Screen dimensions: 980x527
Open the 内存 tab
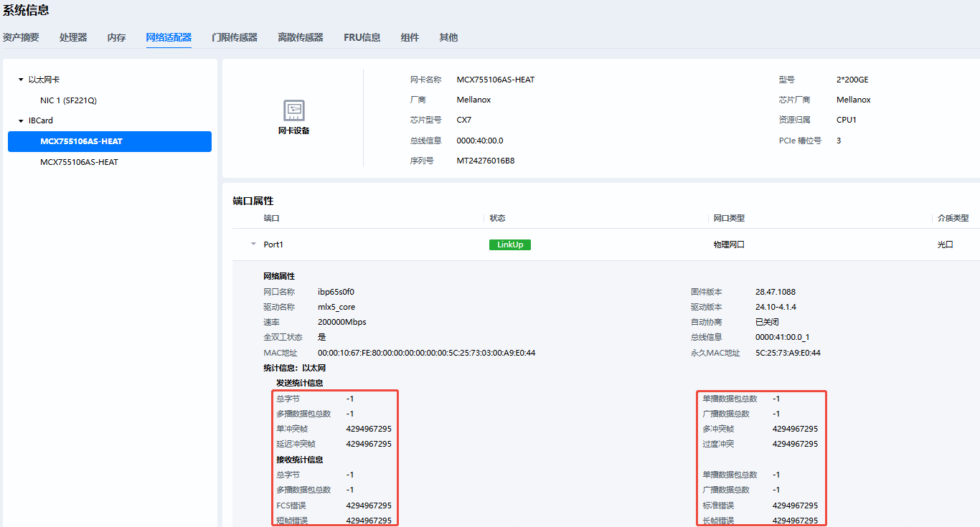(116, 37)
